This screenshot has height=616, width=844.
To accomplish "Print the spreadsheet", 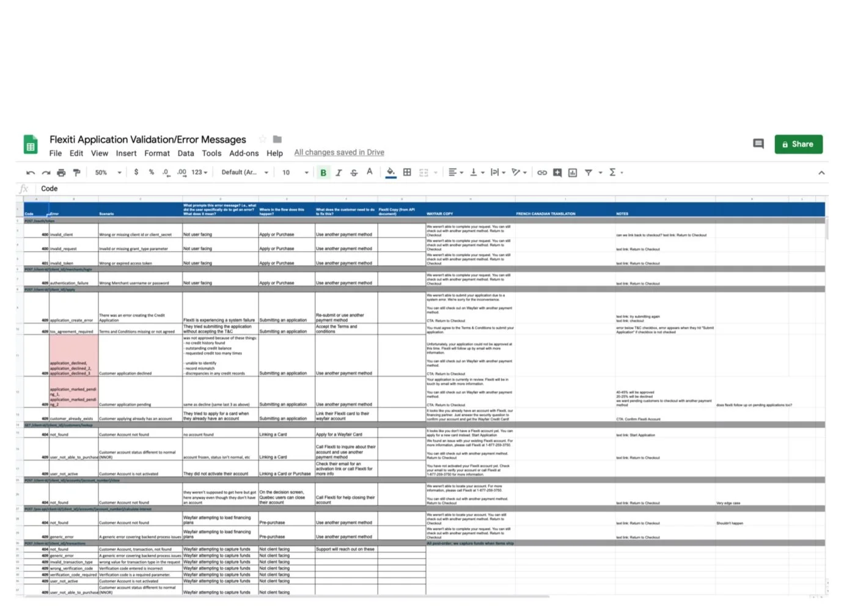I will pyautogui.click(x=61, y=173).
